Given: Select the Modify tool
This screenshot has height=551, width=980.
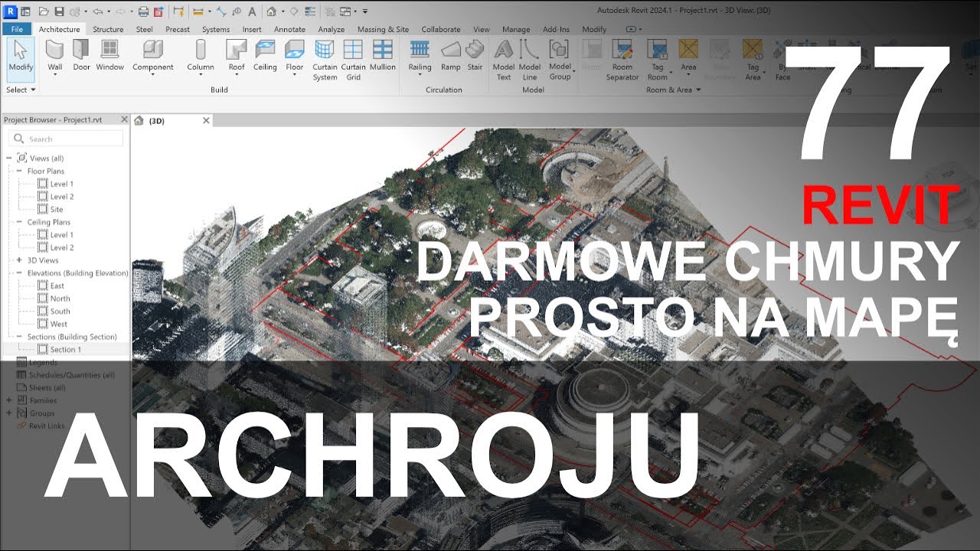Looking at the screenshot, I should coord(21,58).
